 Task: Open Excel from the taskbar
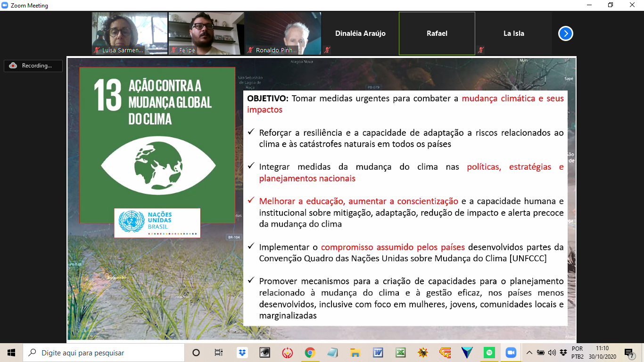pyautogui.click(x=400, y=353)
